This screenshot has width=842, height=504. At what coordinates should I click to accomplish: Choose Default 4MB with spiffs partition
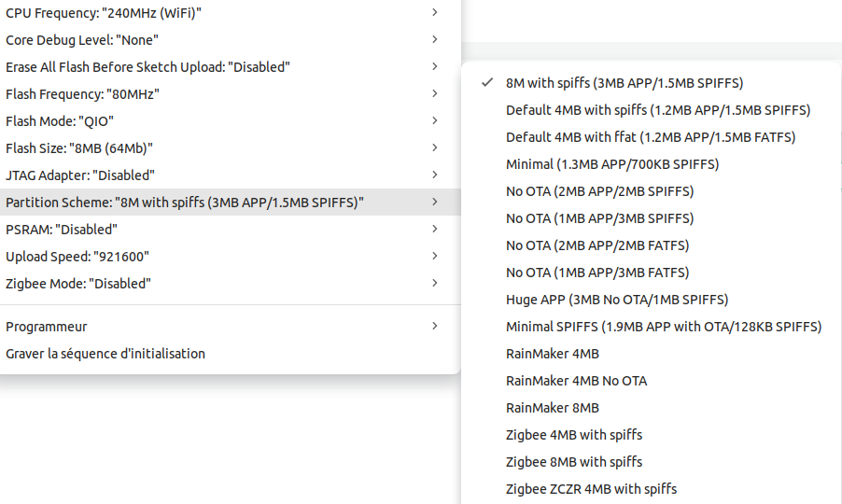click(657, 110)
